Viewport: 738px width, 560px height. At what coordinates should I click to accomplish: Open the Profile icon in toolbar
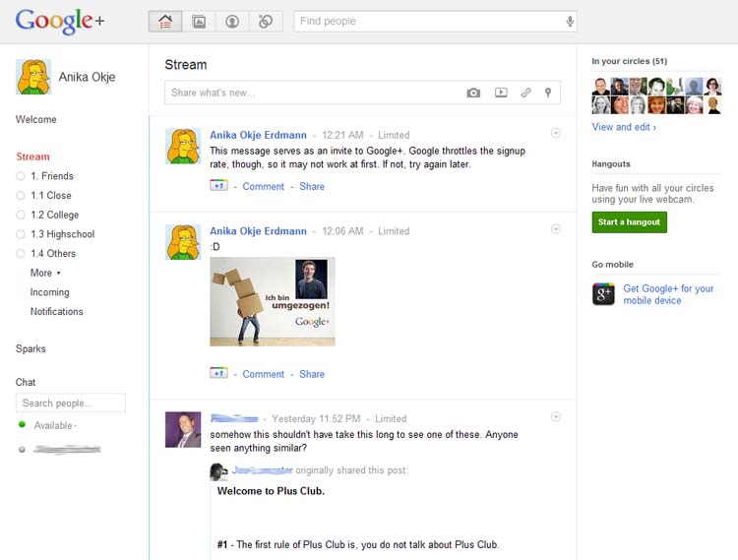pos(232,22)
